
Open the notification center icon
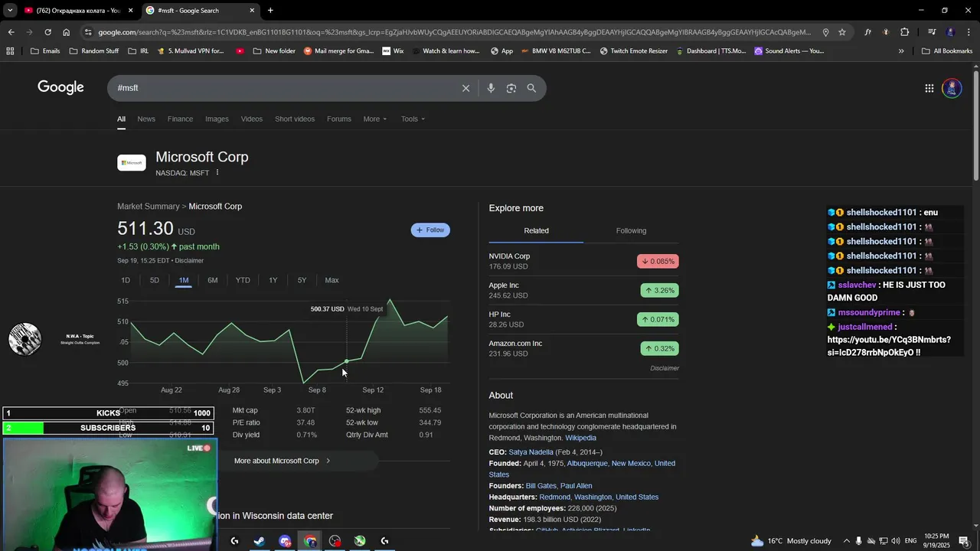pos(964,541)
